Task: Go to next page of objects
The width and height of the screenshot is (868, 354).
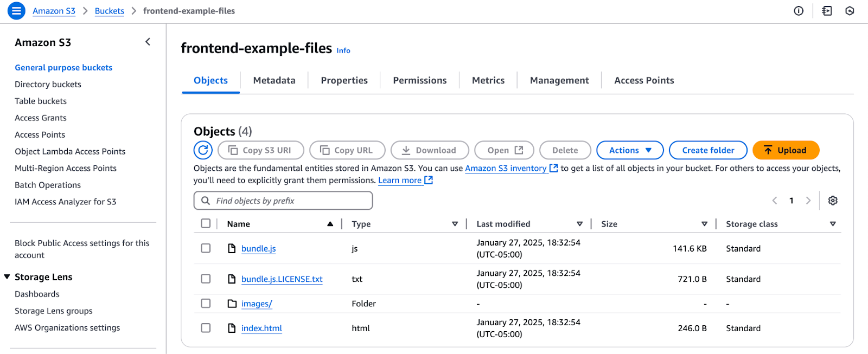Action: 808,201
